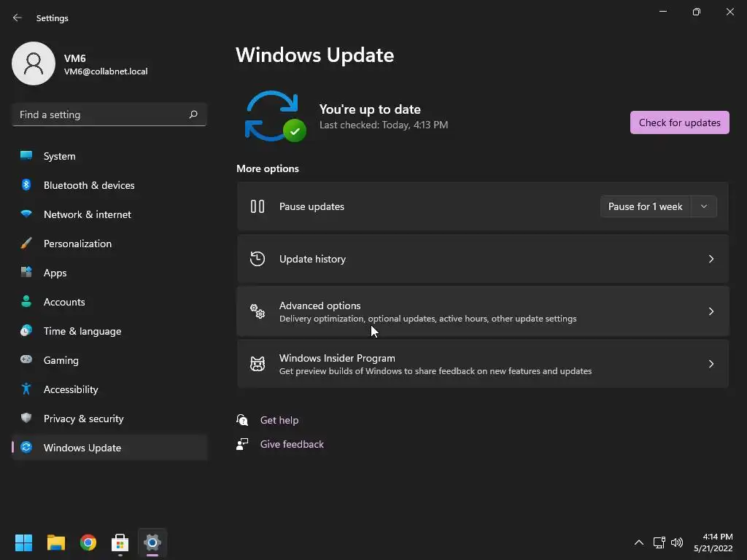747x560 pixels.
Task: Click the Network wifi icon
Action: coord(26,214)
